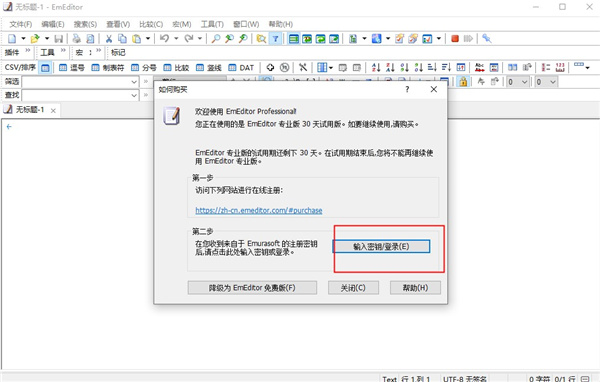Open the 文件(F) menu
The width and height of the screenshot is (600, 382).
click(21, 24)
